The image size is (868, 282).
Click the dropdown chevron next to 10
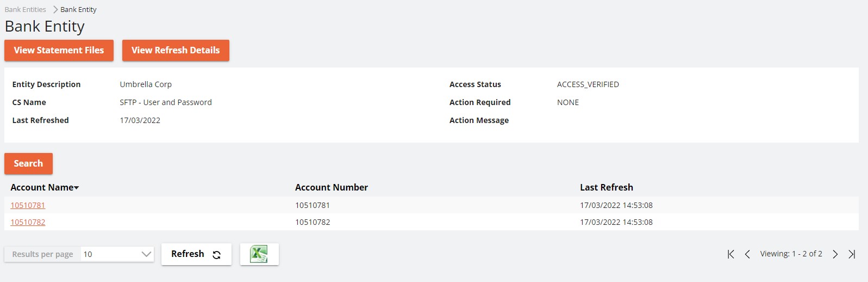point(146,254)
